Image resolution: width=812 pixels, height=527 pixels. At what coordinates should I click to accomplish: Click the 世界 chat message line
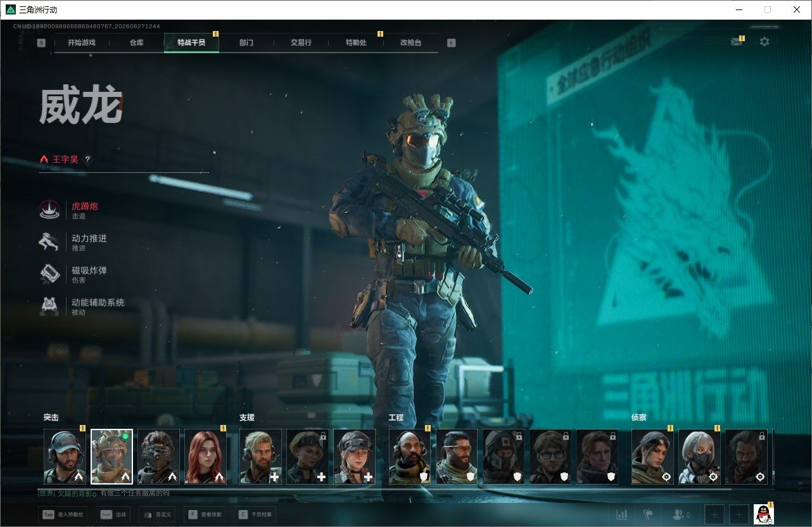coord(104,493)
